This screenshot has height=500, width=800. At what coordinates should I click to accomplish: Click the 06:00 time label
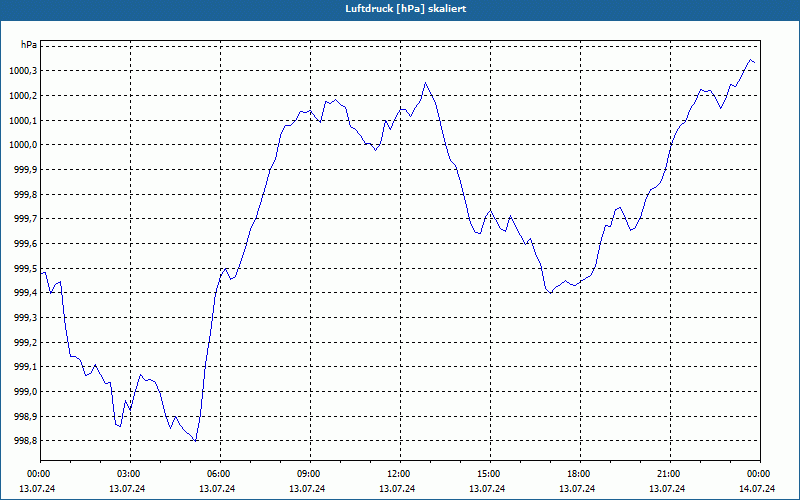point(220,474)
